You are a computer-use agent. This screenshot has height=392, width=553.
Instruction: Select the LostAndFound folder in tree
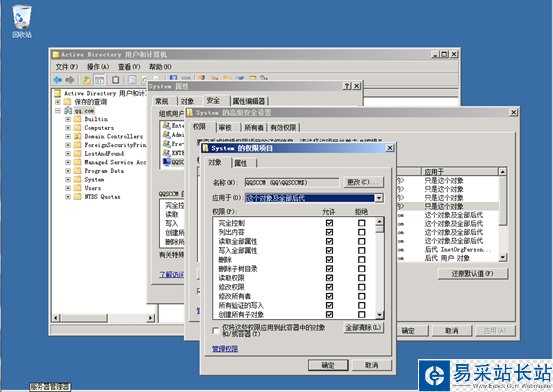104,153
